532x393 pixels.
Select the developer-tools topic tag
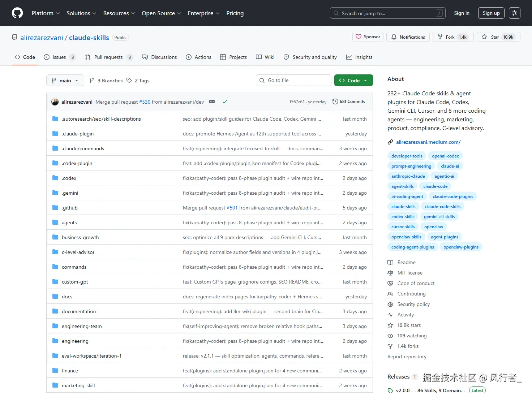[407, 156]
